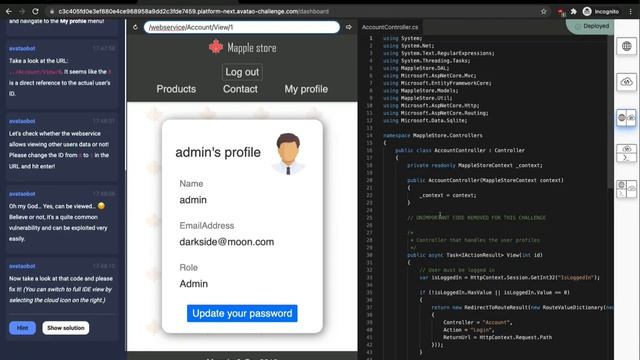The image size is (640, 360).
Task: Click the _context = context; code line
Action: (448, 195)
